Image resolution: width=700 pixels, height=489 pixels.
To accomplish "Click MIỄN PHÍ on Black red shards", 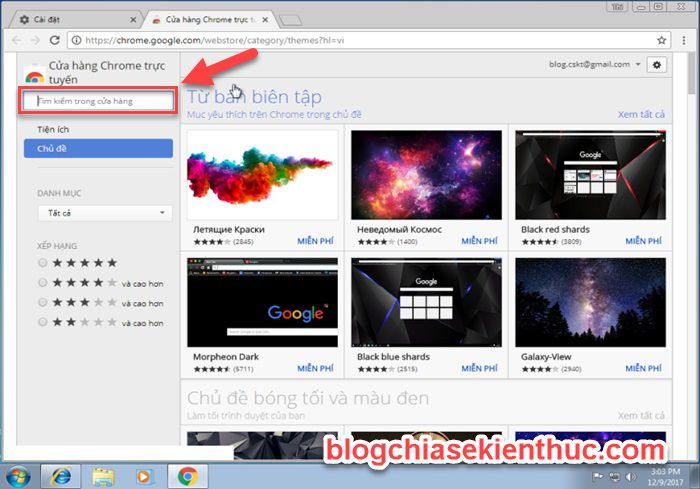I will [643, 241].
